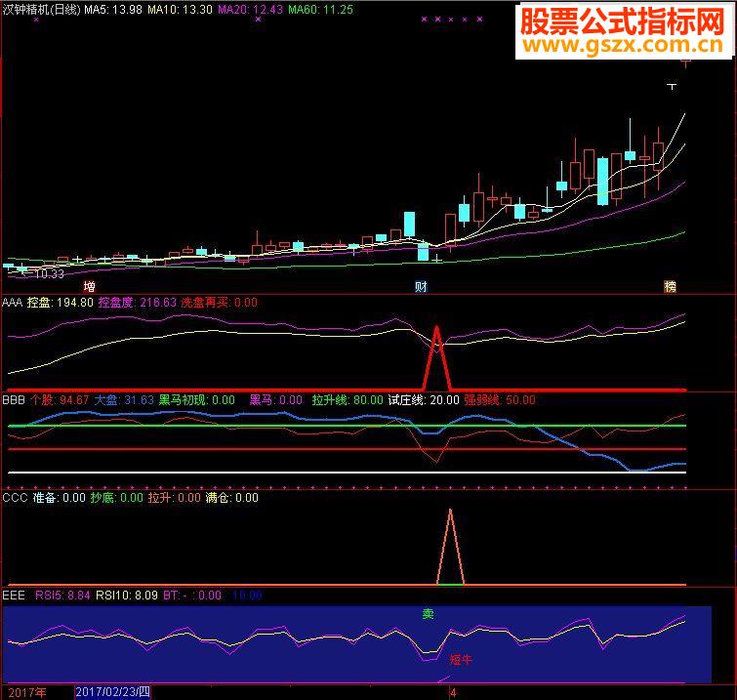Viewport: 737px width, 700px height.
Task: Click the orange spike in CCC panel
Action: pyautogui.click(x=450, y=546)
